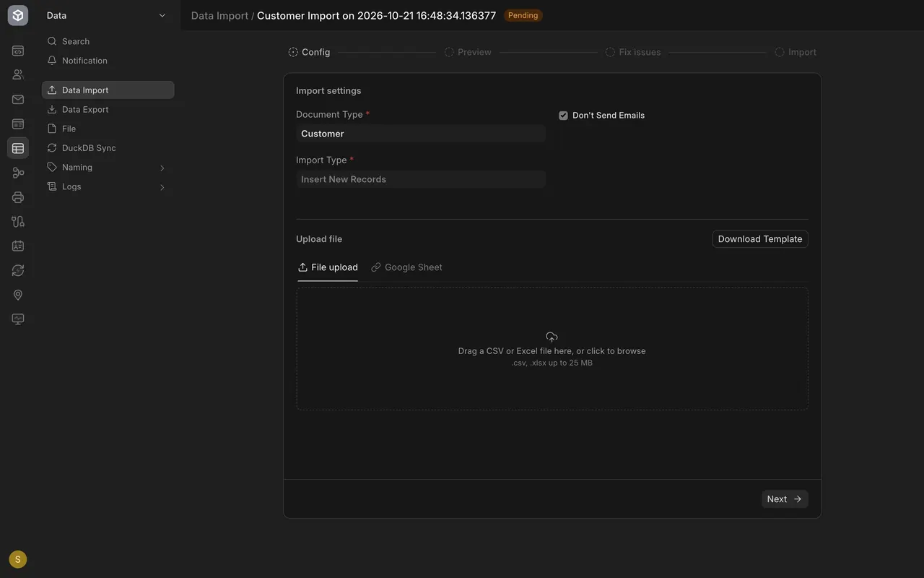Open the Data workspace dropdown

click(x=107, y=15)
